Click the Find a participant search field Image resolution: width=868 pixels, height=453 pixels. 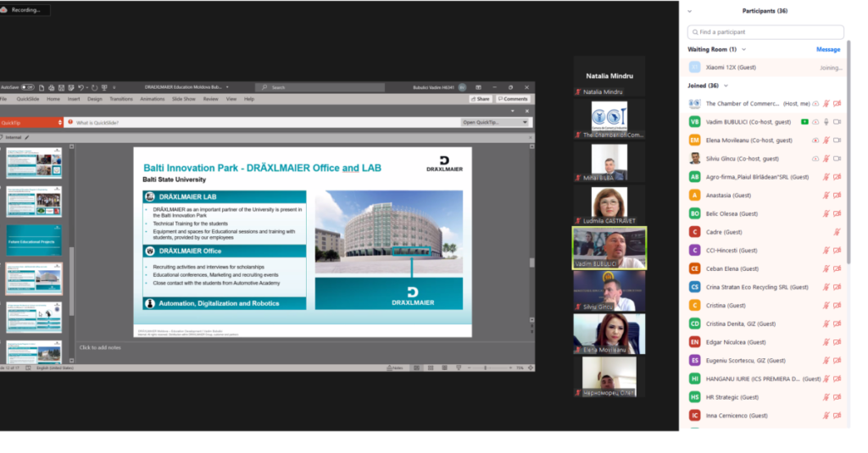[765, 32]
